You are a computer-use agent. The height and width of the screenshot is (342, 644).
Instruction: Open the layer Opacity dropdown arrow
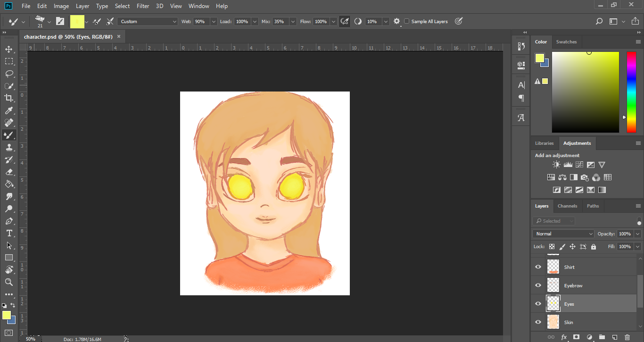coord(638,234)
